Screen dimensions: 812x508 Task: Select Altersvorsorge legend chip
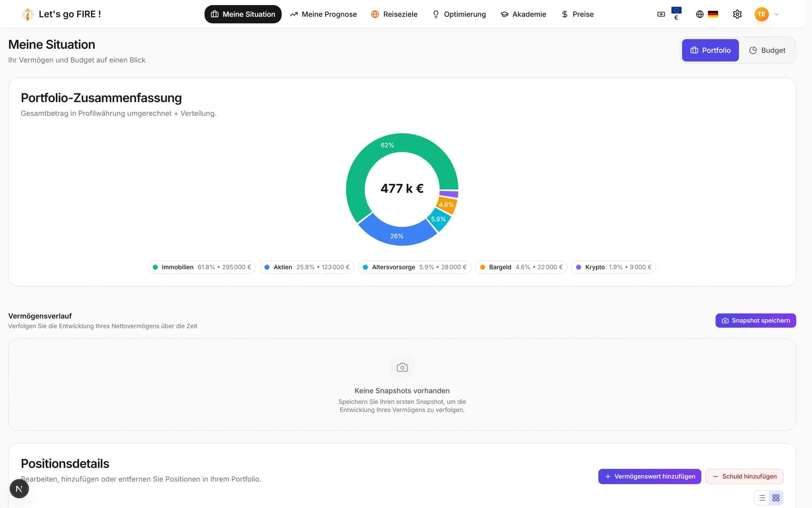tap(415, 267)
